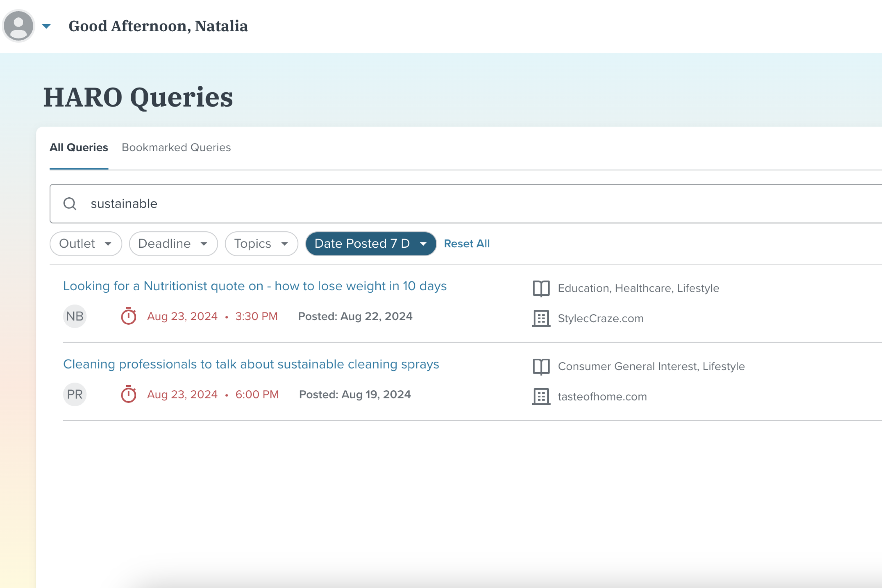Click the StylecCraze.com outlet name
Image resolution: width=882 pixels, height=588 pixels.
(x=600, y=318)
